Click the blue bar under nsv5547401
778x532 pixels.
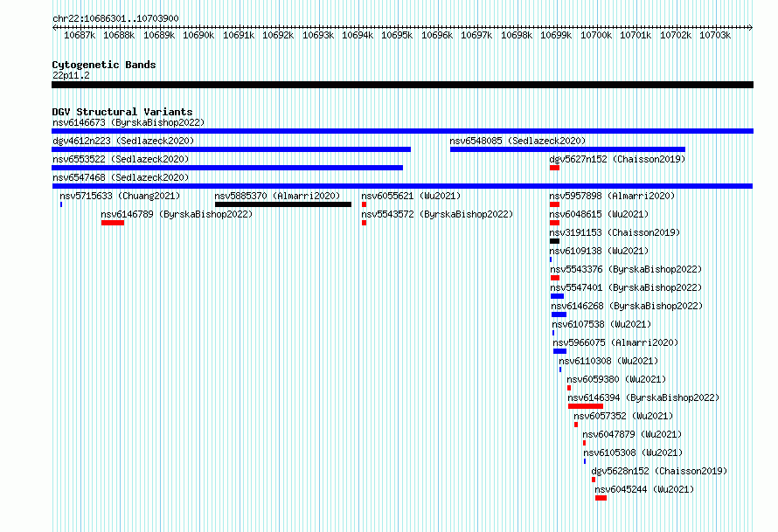[557, 296]
